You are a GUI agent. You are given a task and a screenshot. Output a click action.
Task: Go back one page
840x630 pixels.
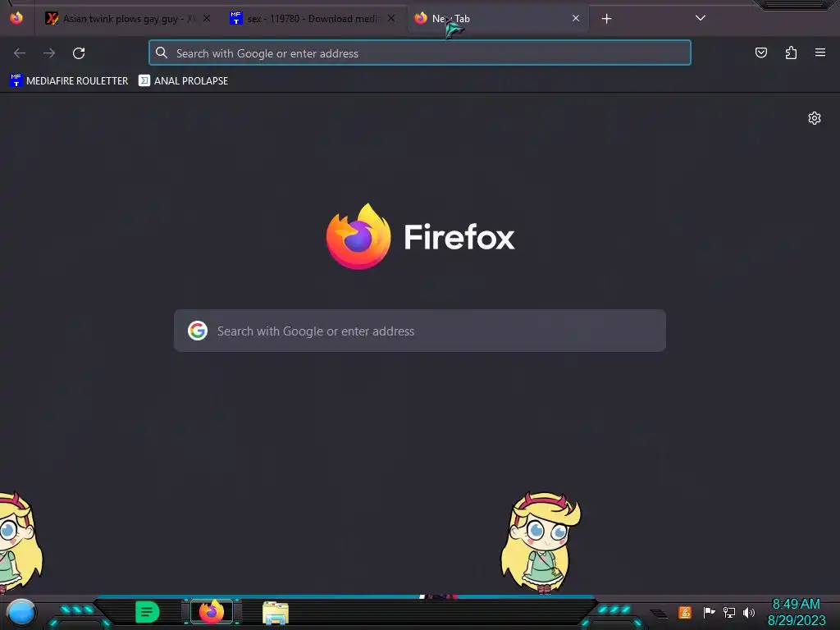(20, 53)
